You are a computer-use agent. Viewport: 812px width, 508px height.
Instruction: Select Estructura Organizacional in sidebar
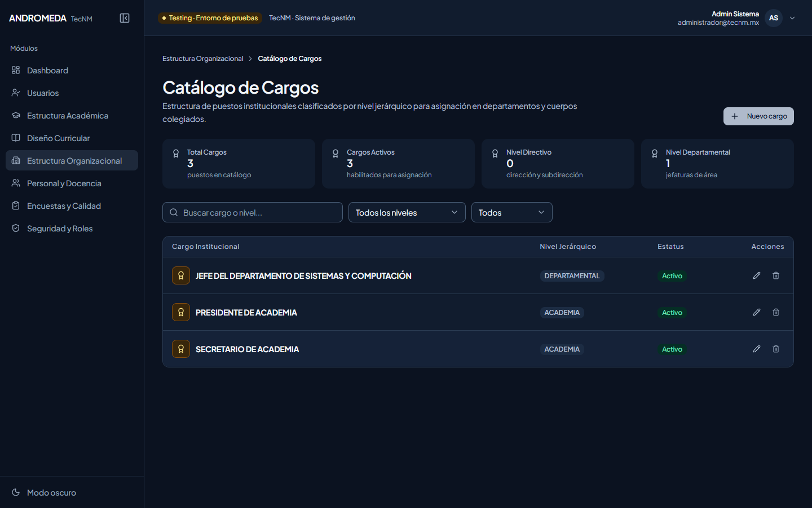[x=72, y=161]
